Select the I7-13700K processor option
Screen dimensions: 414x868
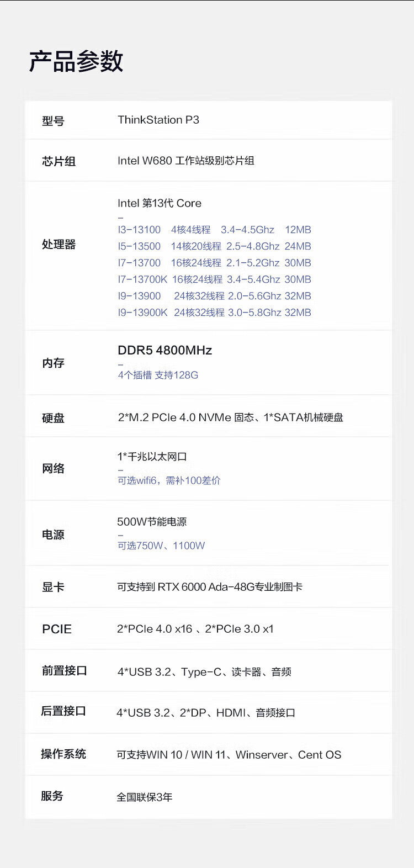(x=214, y=279)
